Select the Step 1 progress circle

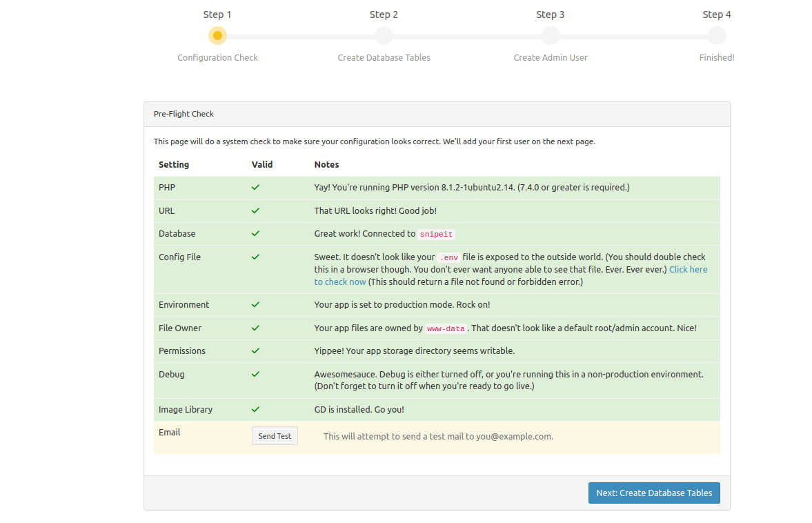click(217, 35)
